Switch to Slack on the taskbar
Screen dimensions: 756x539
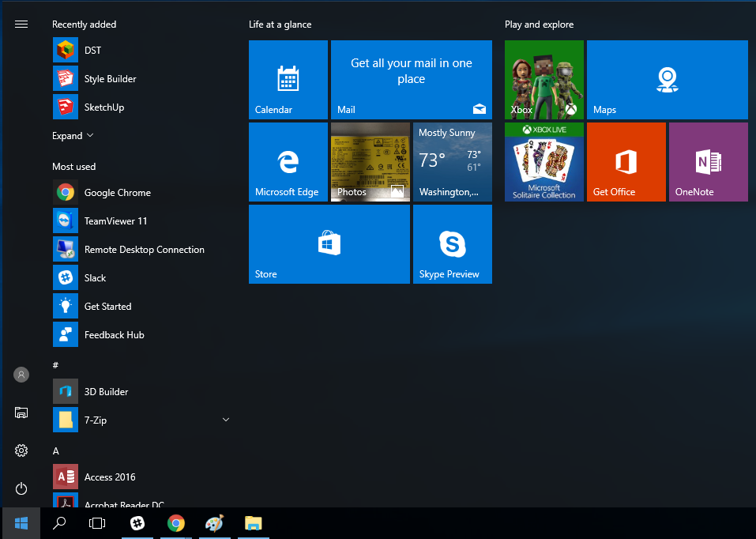(137, 523)
